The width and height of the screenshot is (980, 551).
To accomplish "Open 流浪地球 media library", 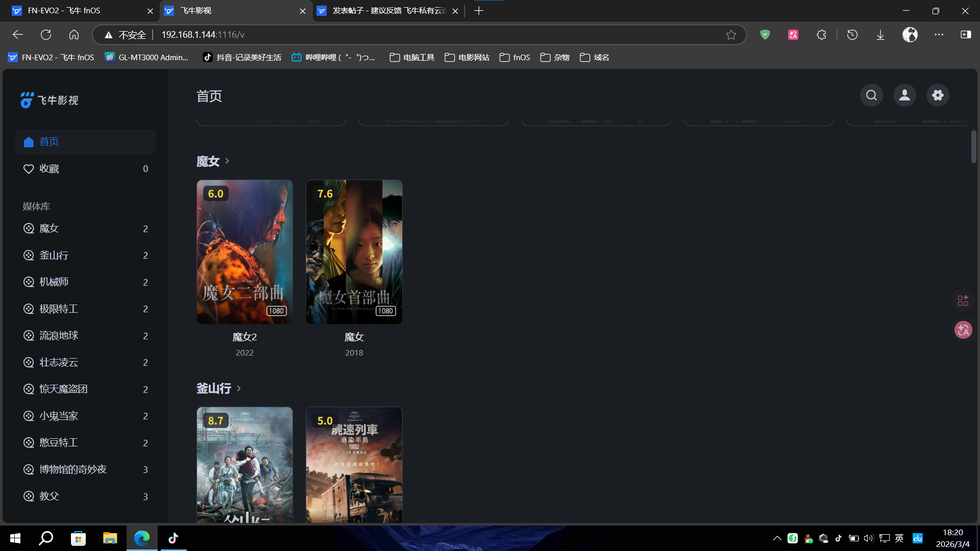I will [x=59, y=336].
